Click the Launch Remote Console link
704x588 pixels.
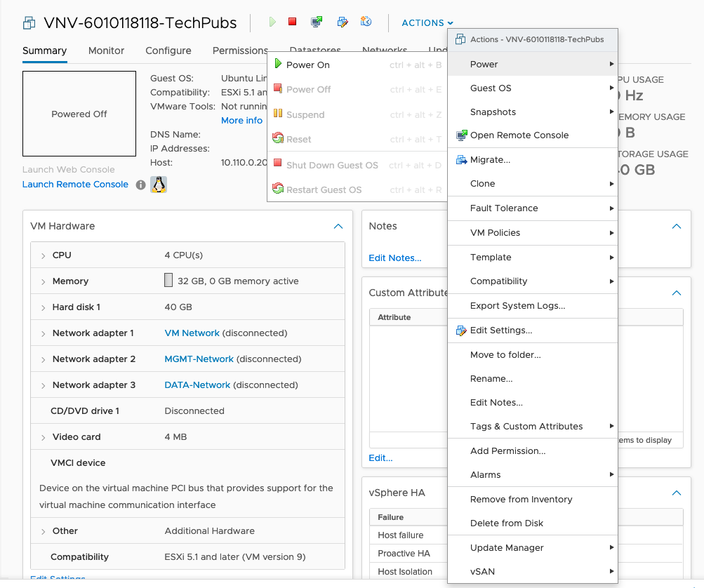pyautogui.click(x=75, y=185)
